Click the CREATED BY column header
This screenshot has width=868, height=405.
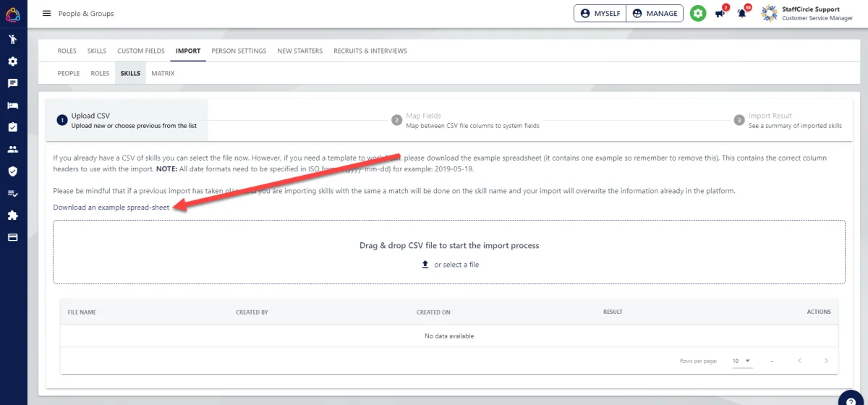[252, 312]
